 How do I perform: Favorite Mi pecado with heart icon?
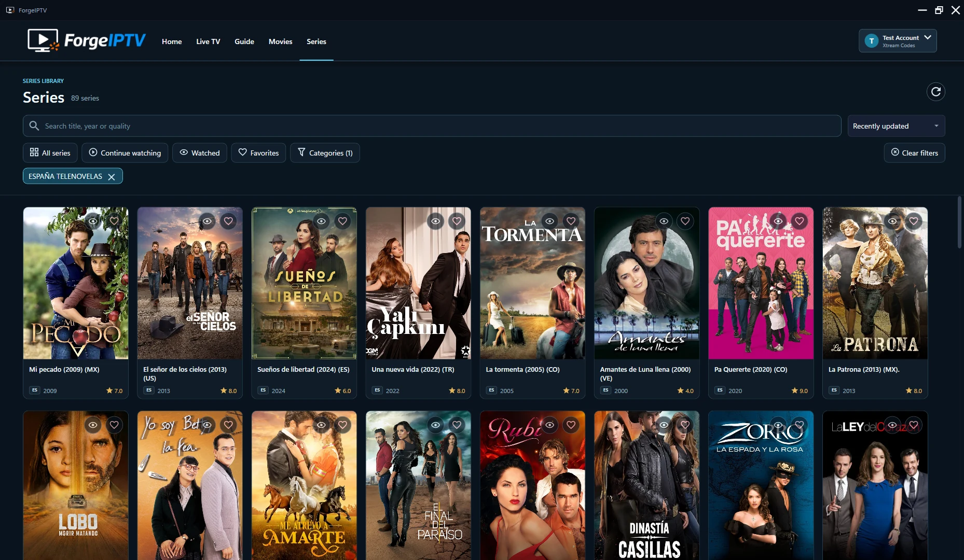coord(114,221)
